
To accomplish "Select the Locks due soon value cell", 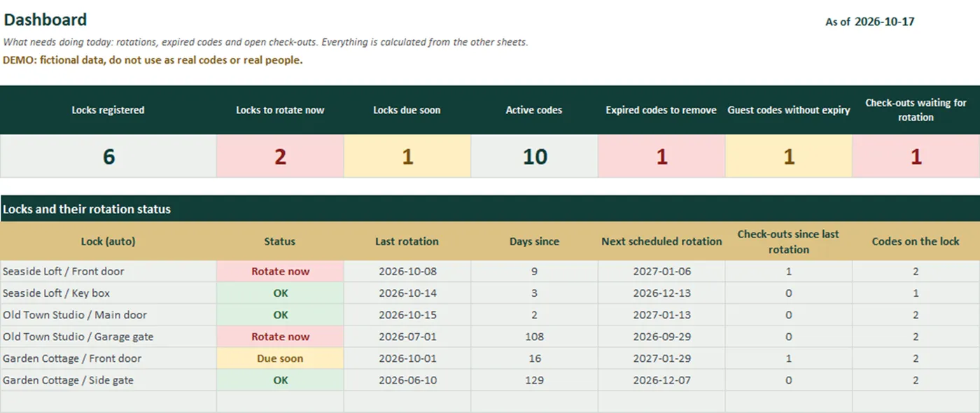I will pyautogui.click(x=407, y=156).
